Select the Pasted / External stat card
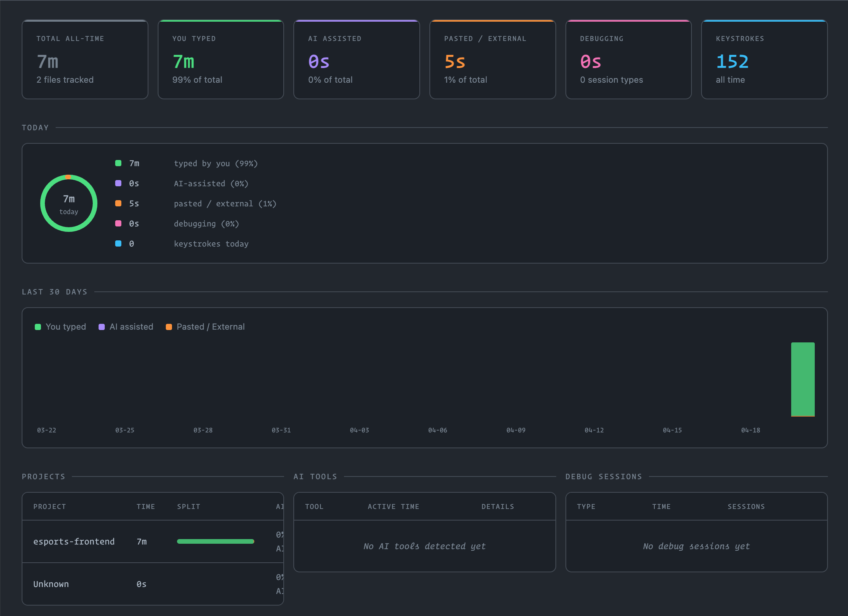 493,60
